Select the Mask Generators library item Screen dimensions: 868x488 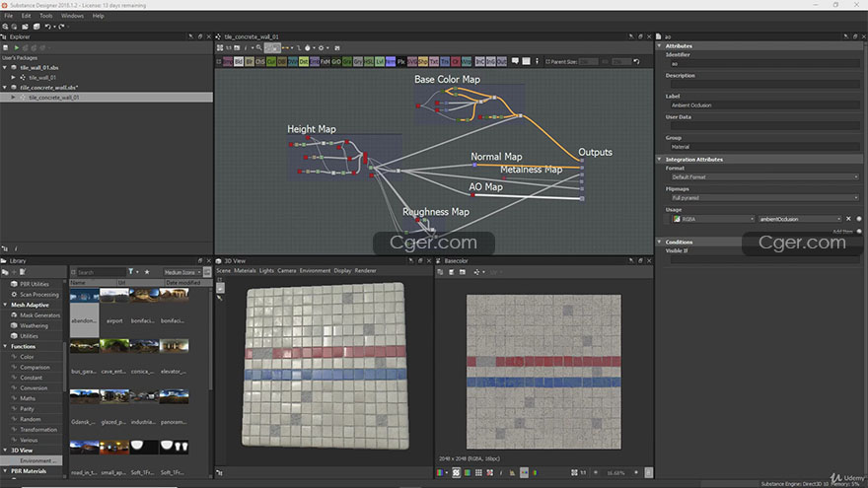pyautogui.click(x=39, y=315)
